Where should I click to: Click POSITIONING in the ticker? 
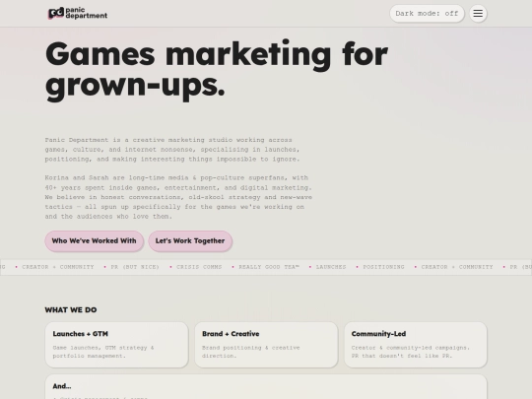[383, 267]
